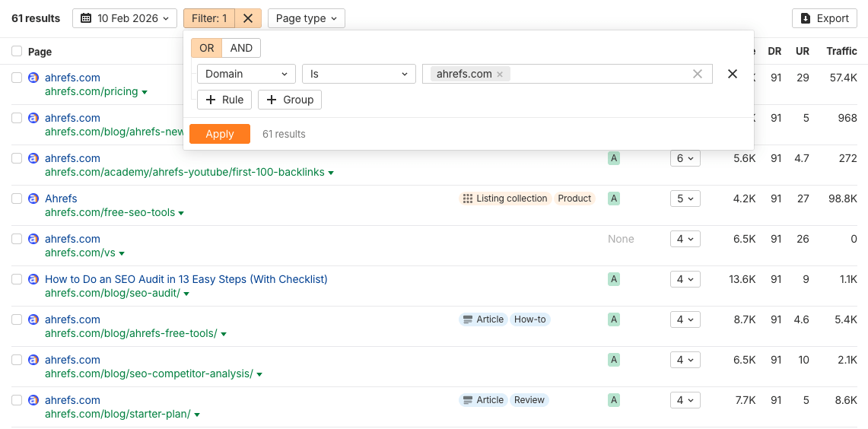The height and width of the screenshot is (429, 868).
Task: Open the 10 Feb 2026 date picker
Action: pos(125,18)
